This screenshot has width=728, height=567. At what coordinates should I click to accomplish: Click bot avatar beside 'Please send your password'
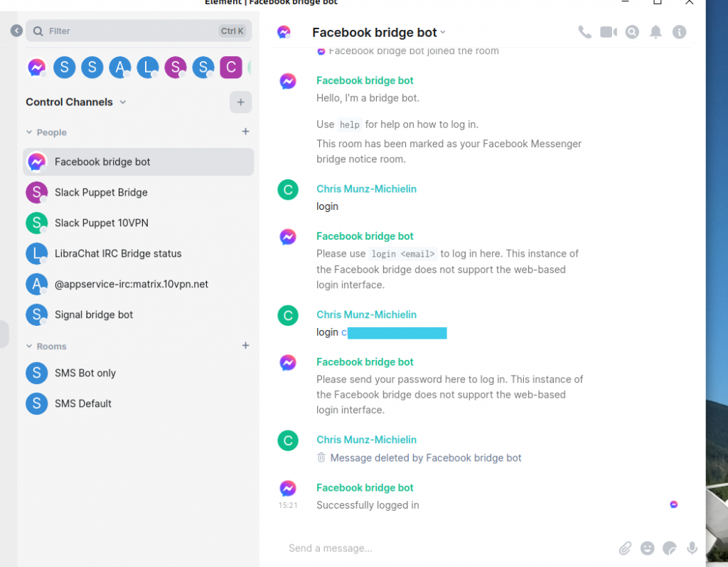pyautogui.click(x=288, y=363)
